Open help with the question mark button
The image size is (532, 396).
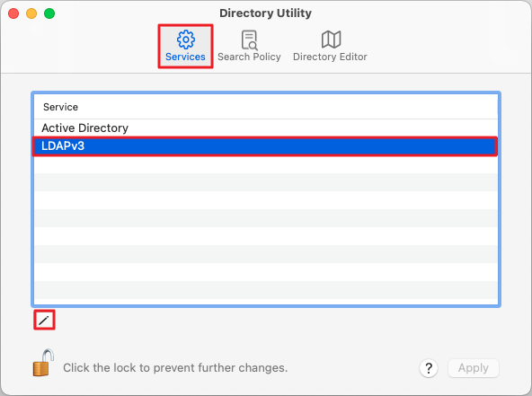click(429, 368)
